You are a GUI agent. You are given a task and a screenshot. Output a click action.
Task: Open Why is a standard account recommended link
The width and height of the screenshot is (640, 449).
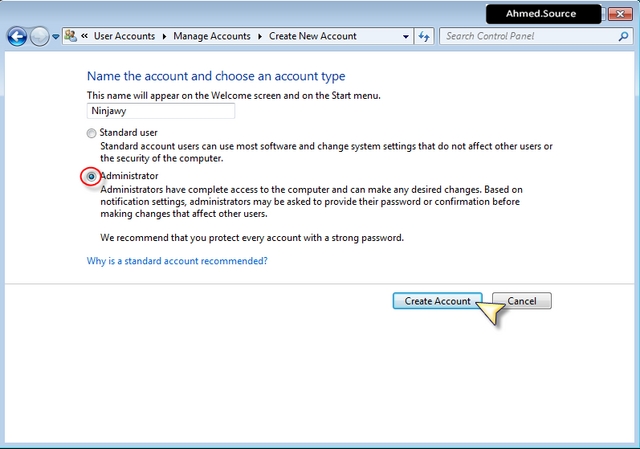point(177,261)
